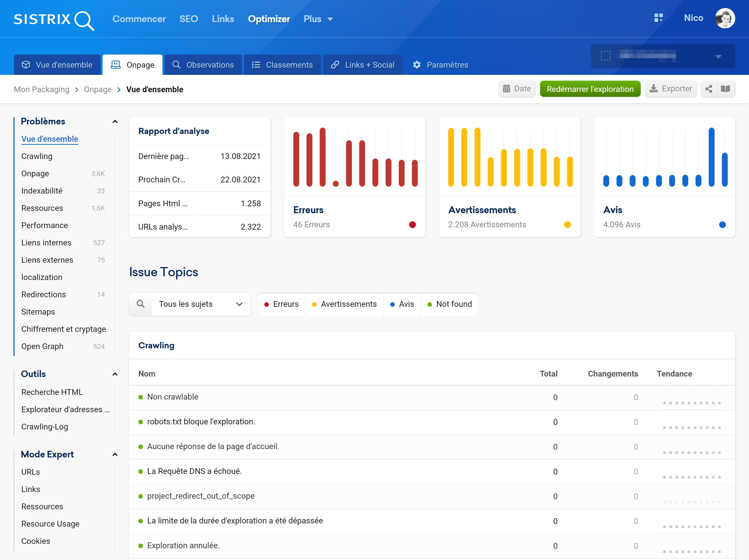Screen dimensions: 749x560
Task: Toggle the Not found filter
Action: (449, 304)
